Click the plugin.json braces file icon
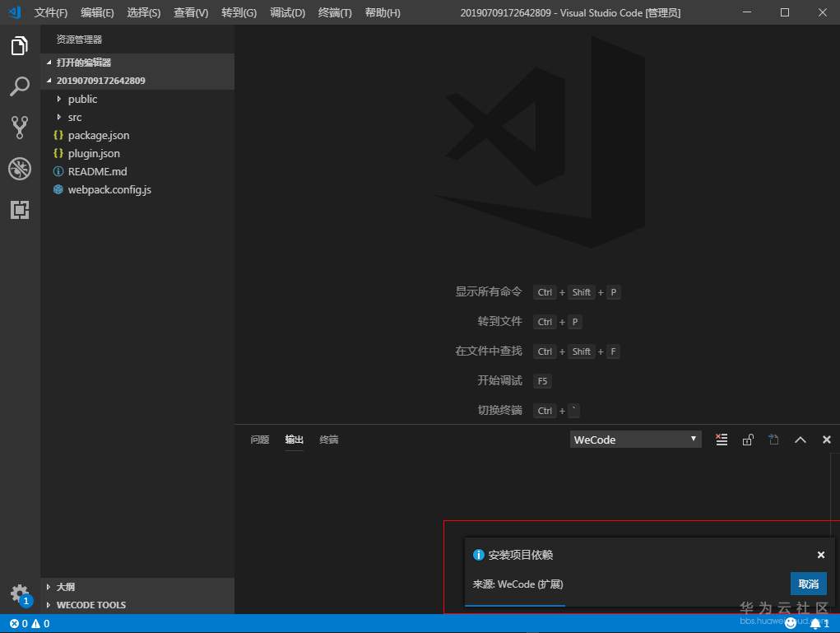 [x=58, y=153]
